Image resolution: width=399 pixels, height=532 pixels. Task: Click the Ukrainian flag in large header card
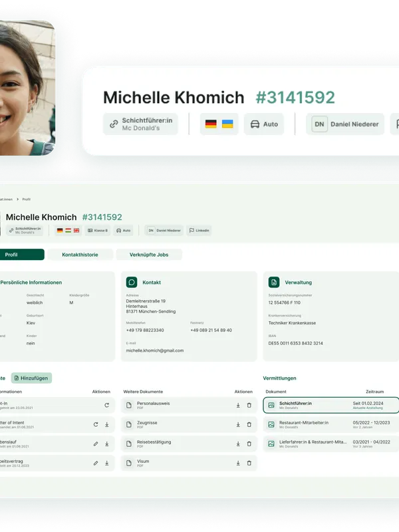pyautogui.click(x=227, y=124)
